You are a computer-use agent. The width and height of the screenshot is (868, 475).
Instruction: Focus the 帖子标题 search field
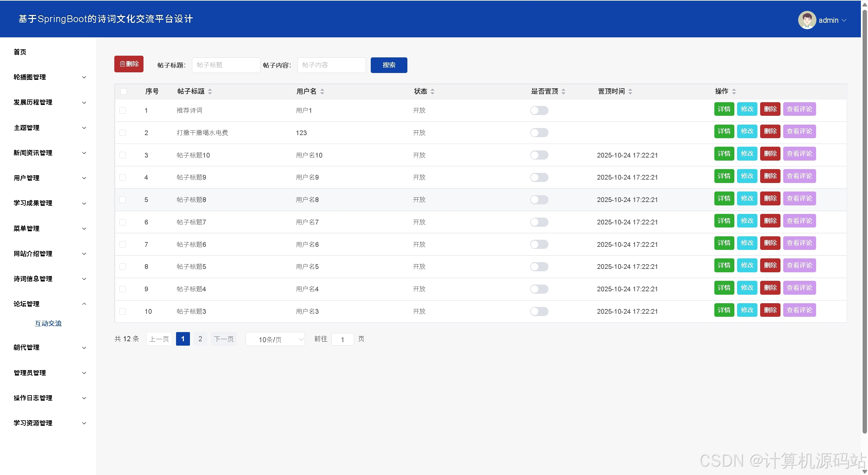[x=226, y=65]
